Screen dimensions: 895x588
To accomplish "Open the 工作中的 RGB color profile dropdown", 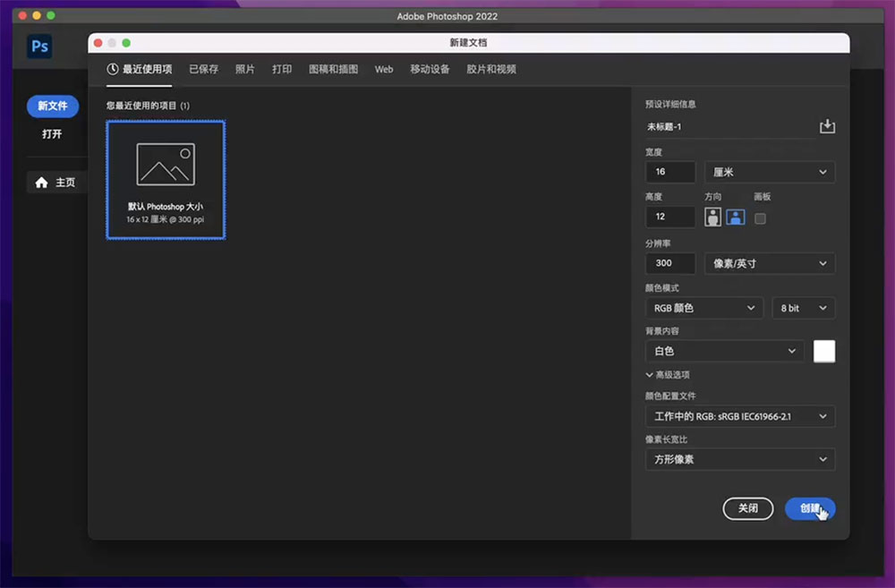I will pyautogui.click(x=740, y=416).
